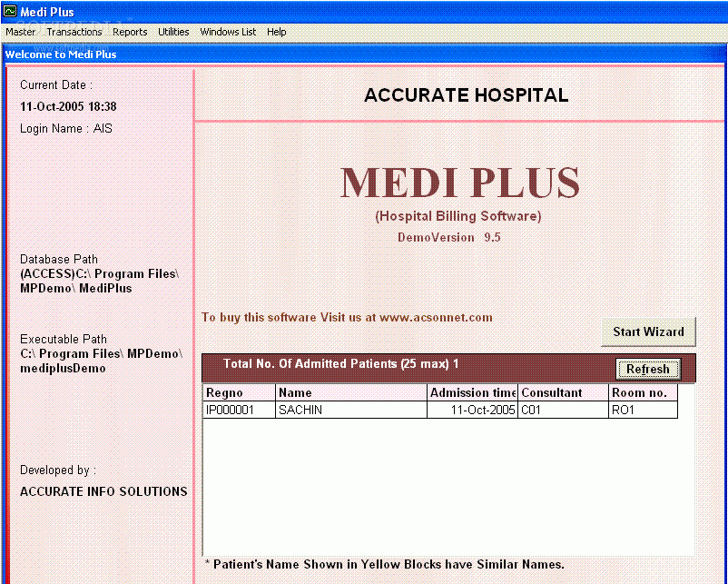
Task: Click the (Hospital Billing Software) subtitle
Action: coord(458,216)
